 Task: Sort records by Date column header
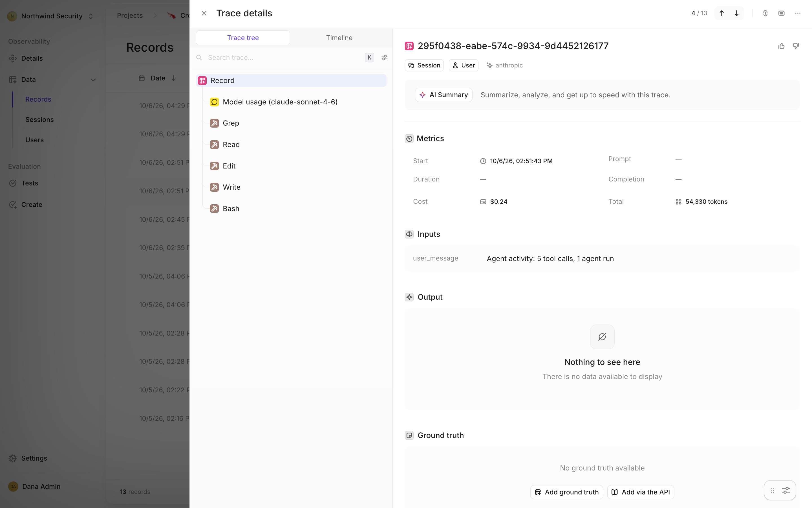158,78
